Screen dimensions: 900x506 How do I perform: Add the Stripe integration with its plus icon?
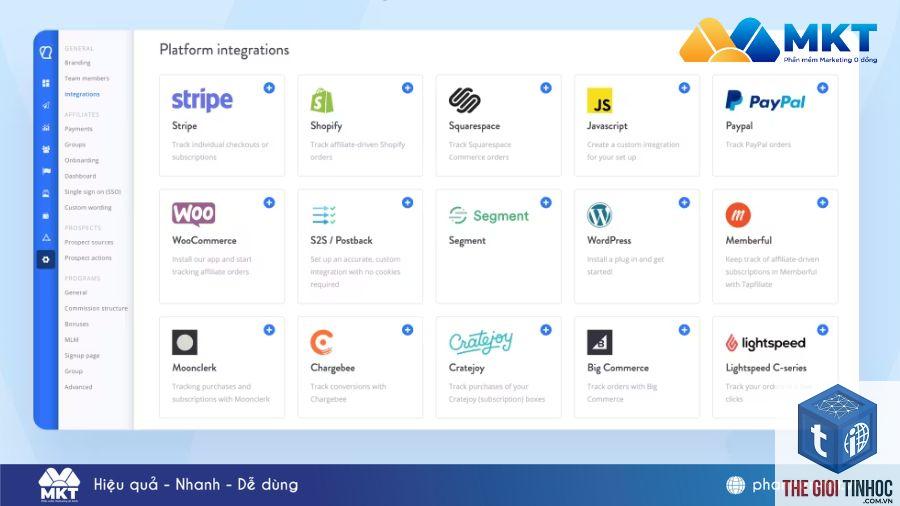click(x=269, y=88)
